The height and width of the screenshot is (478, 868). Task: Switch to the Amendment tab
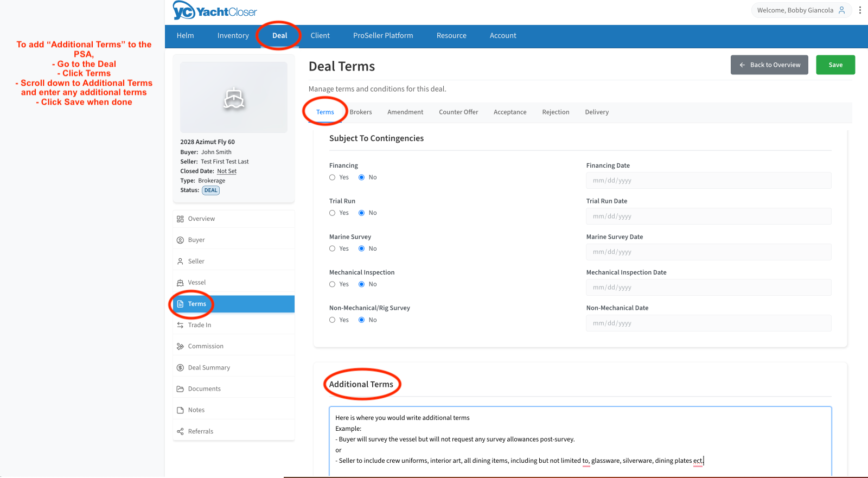click(405, 112)
